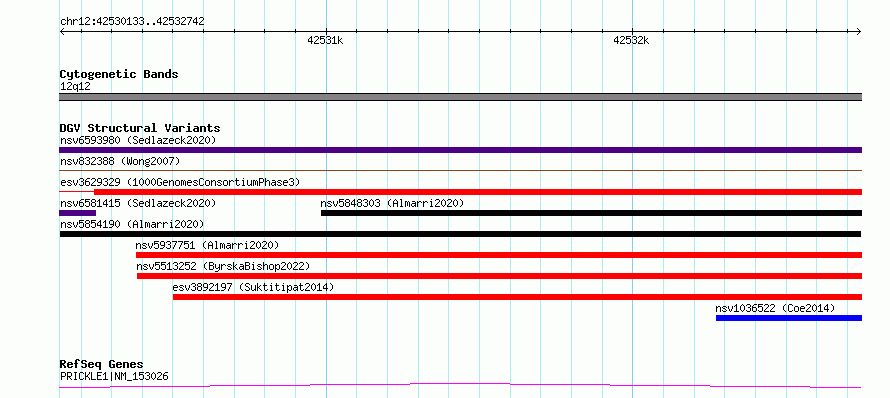Click the 42531k ruler tick label
Viewport: 890px width, 398px height.
325,40
